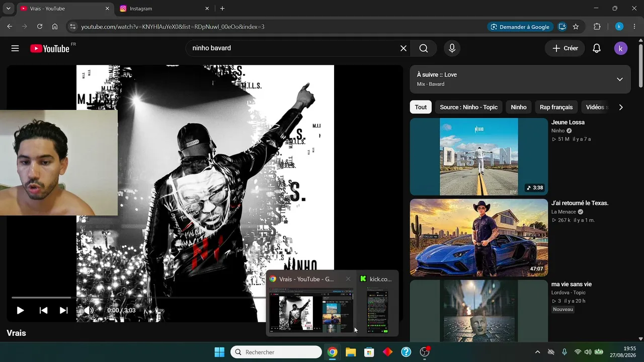Click the Windows 'Rechercher' search box
The width and height of the screenshot is (644, 362).
[x=276, y=352]
